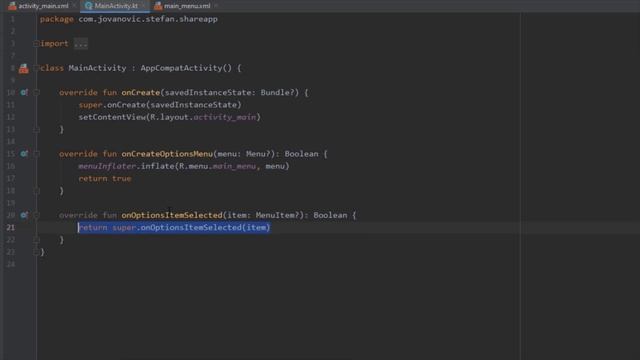Click the onOptionsItemSelected function name on line 20
Viewport: 640px width, 360px height.
172,215
